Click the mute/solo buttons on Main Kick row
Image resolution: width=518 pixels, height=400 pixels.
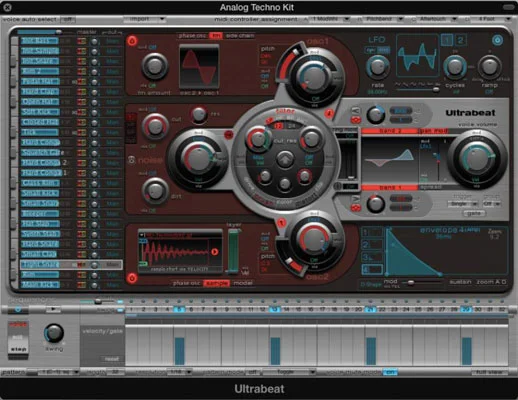point(82,285)
